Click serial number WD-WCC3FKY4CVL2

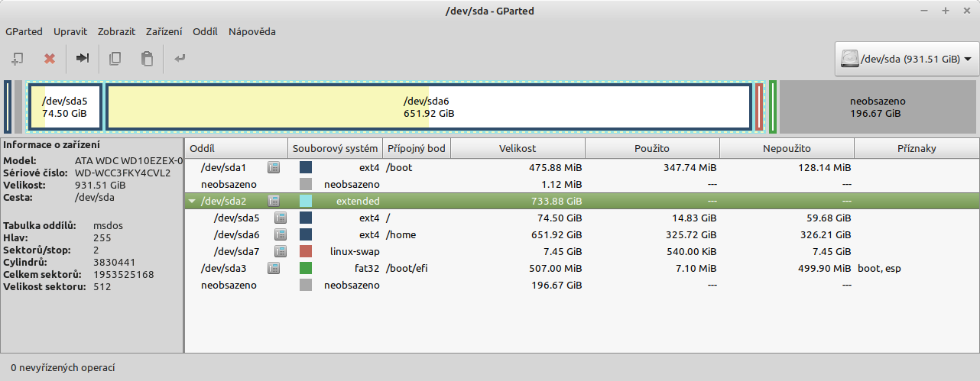click(123, 173)
